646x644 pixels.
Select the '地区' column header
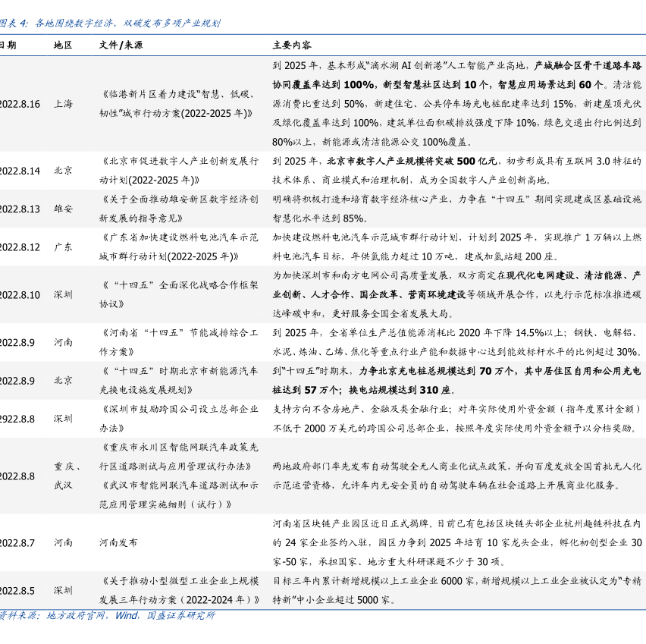click(x=63, y=45)
